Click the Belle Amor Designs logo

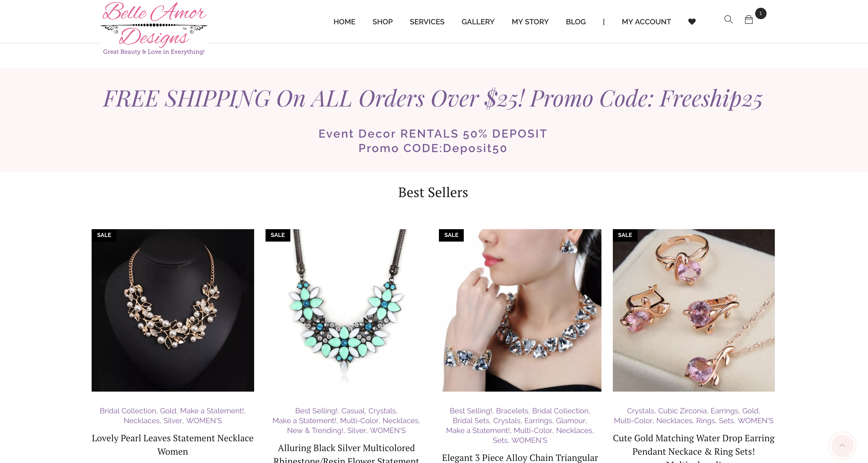(154, 28)
